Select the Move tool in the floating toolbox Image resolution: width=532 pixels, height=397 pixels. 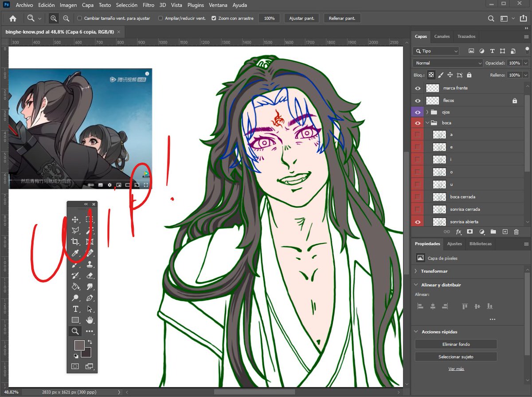click(75, 219)
